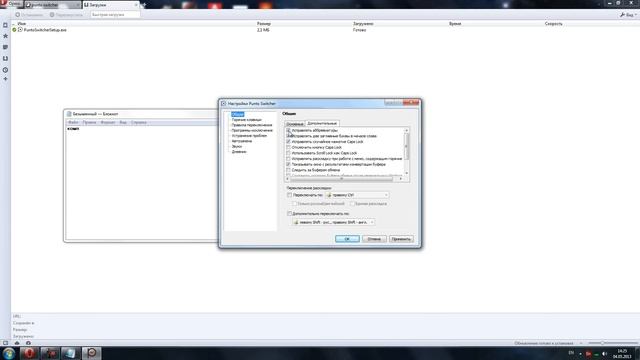Click the Остановить toolbar button
The height and width of the screenshot is (360, 640).
29,15
